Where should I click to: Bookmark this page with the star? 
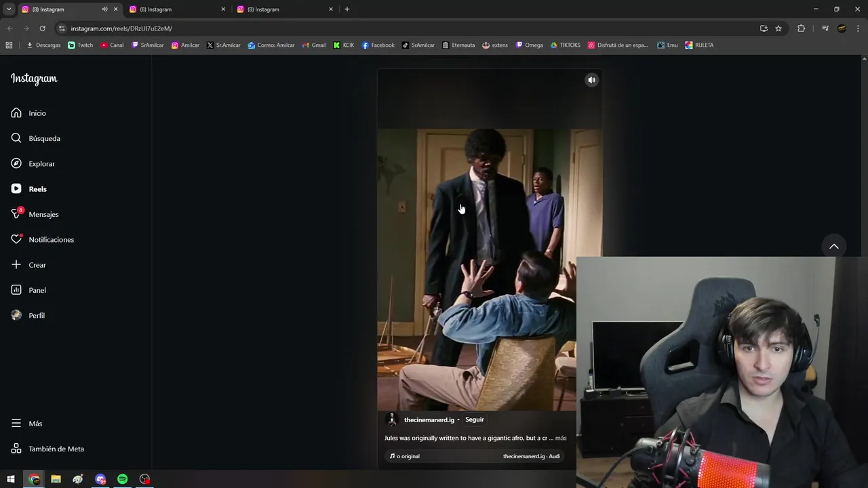point(778,28)
